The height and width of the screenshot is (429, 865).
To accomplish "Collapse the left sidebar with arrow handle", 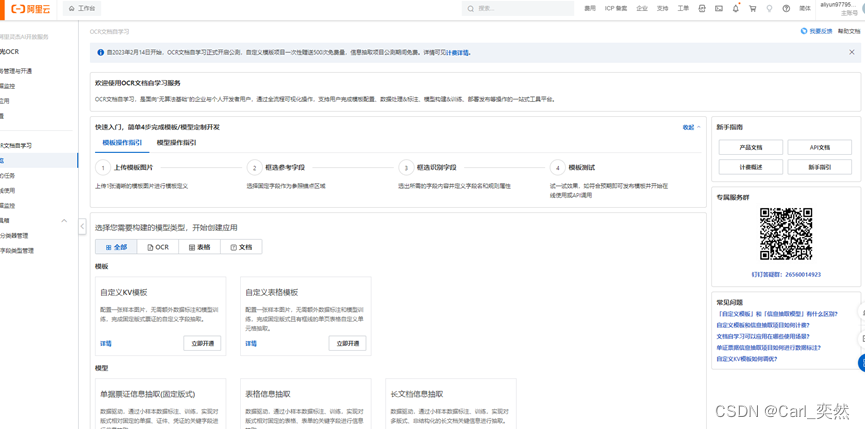I will [x=82, y=226].
